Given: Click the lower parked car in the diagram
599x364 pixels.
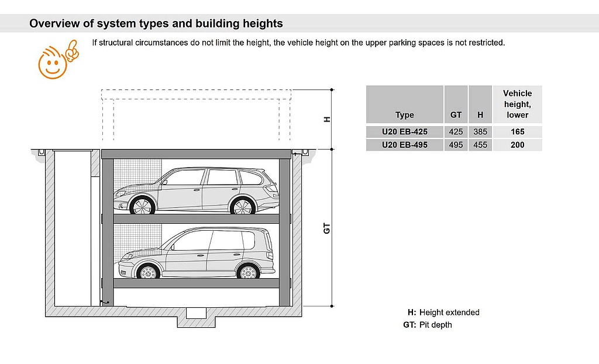Looking at the screenshot, I should pyautogui.click(x=197, y=253).
